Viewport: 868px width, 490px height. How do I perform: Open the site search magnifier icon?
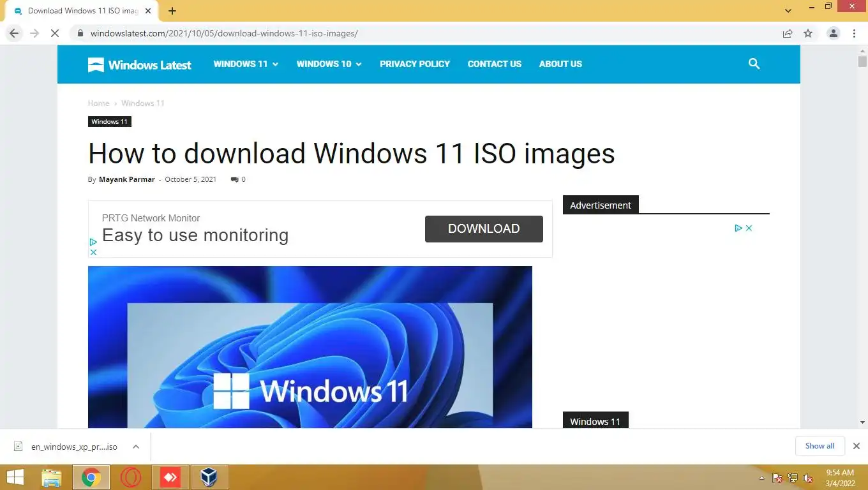[x=754, y=64]
